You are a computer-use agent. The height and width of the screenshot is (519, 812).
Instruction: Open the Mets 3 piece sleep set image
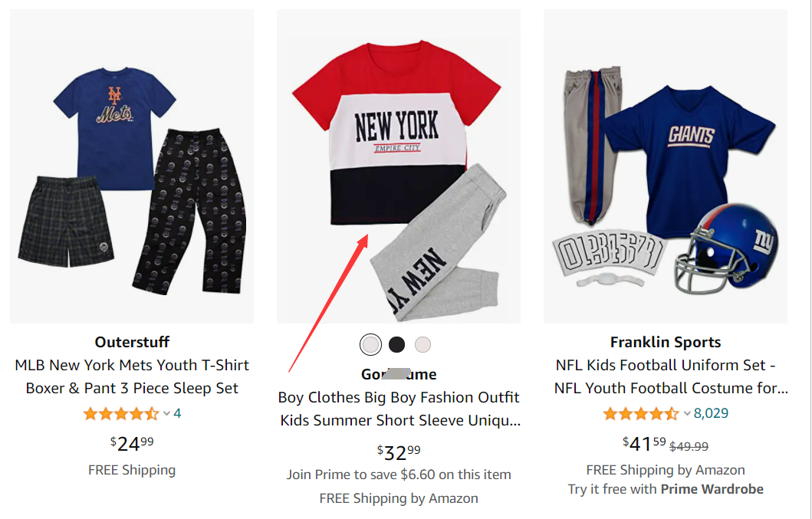coord(132,166)
